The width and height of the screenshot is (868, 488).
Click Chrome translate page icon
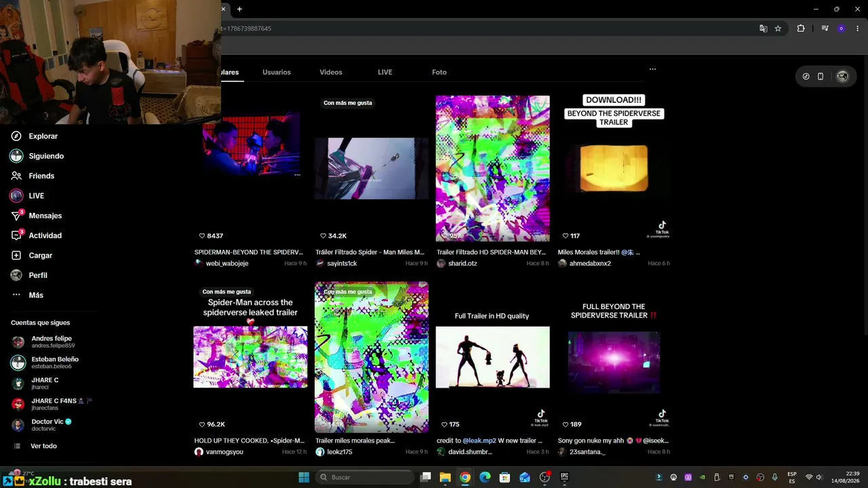tap(764, 28)
